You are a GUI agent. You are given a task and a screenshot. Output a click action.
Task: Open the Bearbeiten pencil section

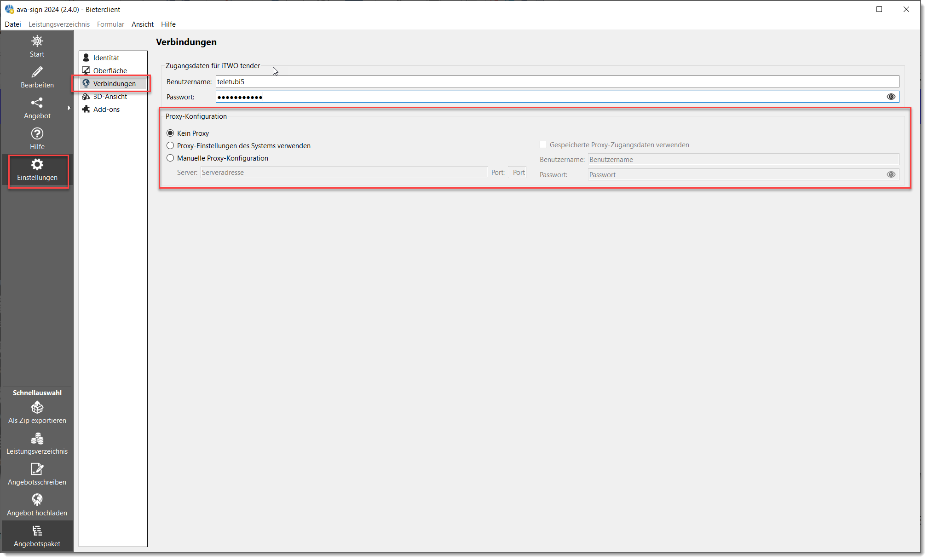[37, 77]
